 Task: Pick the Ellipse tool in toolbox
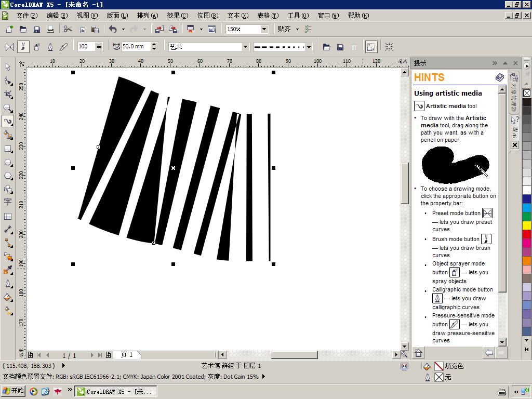coord(7,163)
